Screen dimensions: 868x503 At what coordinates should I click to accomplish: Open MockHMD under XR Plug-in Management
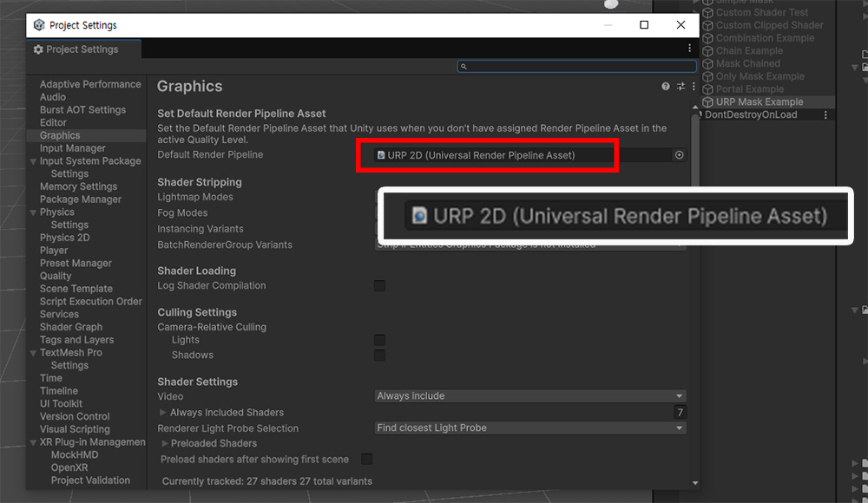coord(75,454)
